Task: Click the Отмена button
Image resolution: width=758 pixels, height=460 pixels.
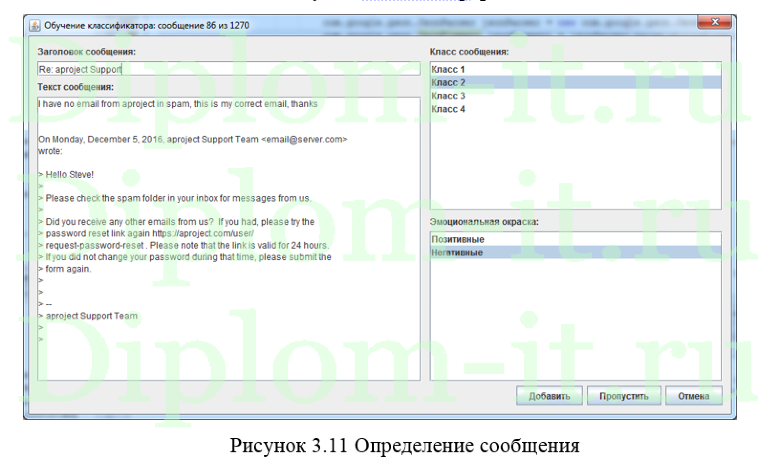Action: (x=694, y=396)
